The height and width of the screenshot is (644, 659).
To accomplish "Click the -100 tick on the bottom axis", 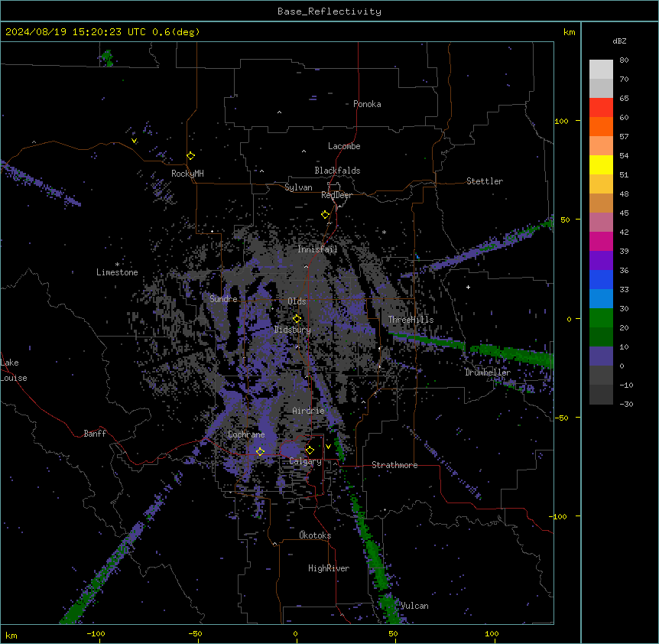I will 96,633.
